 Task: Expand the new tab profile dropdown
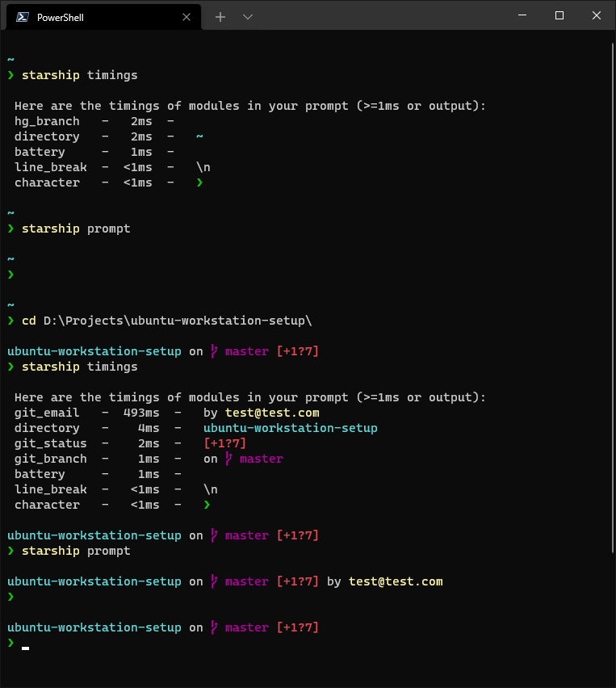click(x=248, y=17)
